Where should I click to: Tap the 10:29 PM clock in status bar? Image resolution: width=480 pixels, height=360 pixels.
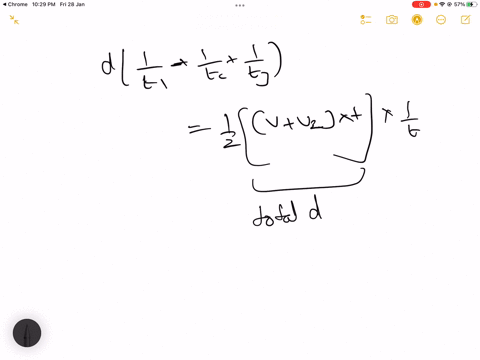tap(44, 4)
